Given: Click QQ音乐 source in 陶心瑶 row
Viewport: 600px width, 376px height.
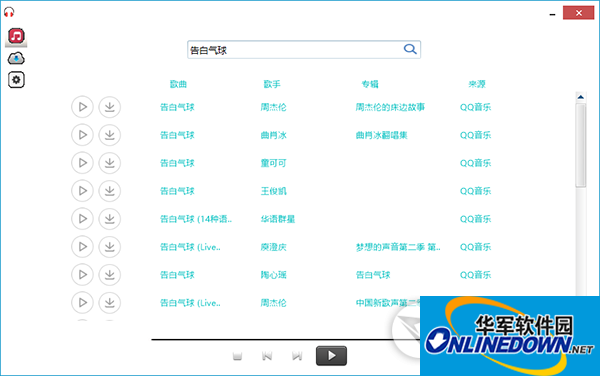Looking at the screenshot, I should click(x=475, y=275).
